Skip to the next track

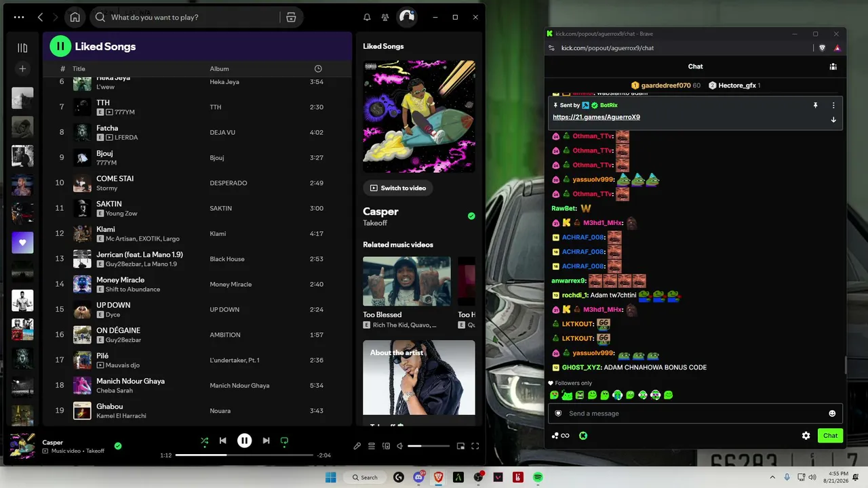pos(266,441)
